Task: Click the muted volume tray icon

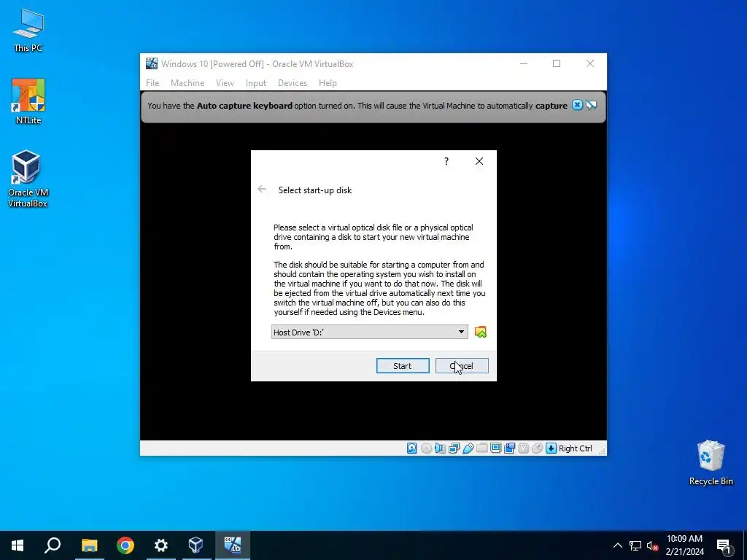Action: click(x=653, y=545)
